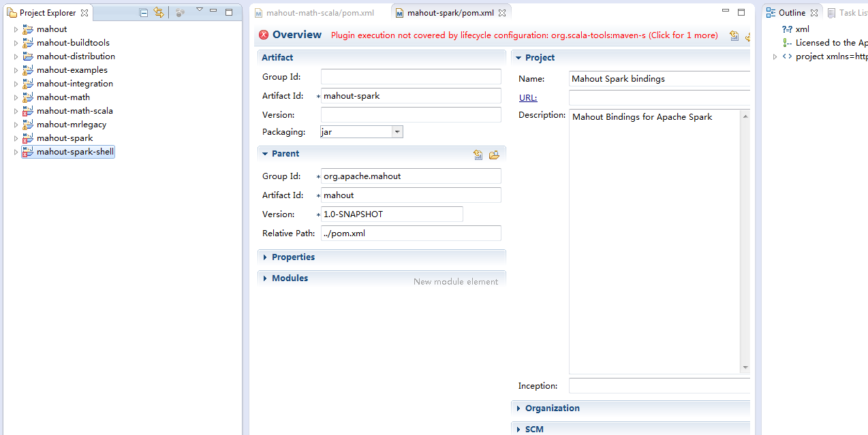This screenshot has height=435, width=868.
Task: Expand the Properties section
Action: pyautogui.click(x=265, y=257)
